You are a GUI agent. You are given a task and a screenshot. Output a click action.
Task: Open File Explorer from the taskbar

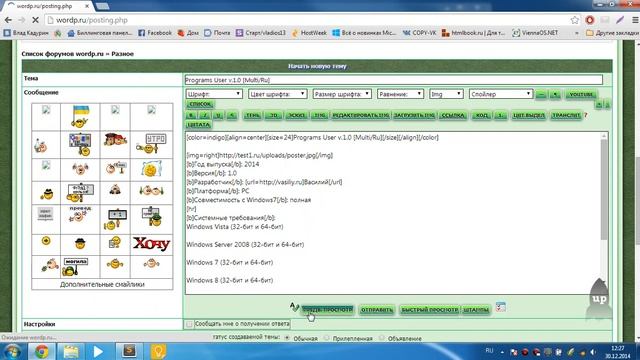[71, 351]
